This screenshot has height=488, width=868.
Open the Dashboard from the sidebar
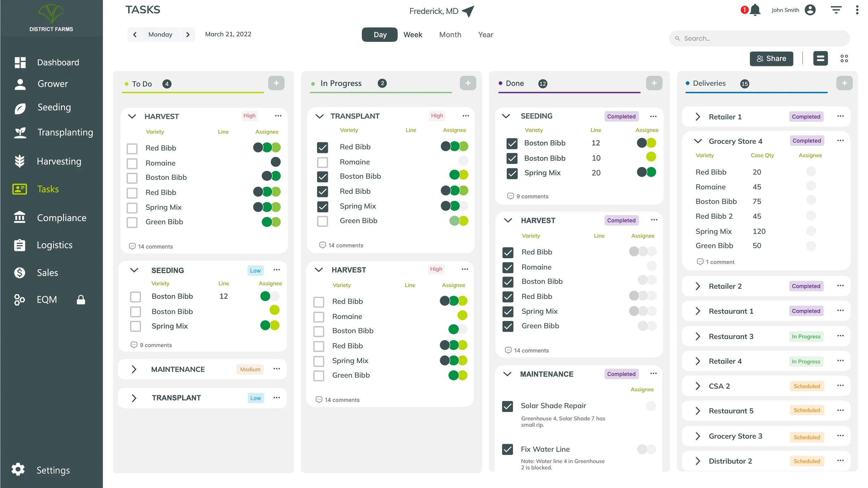tap(58, 62)
